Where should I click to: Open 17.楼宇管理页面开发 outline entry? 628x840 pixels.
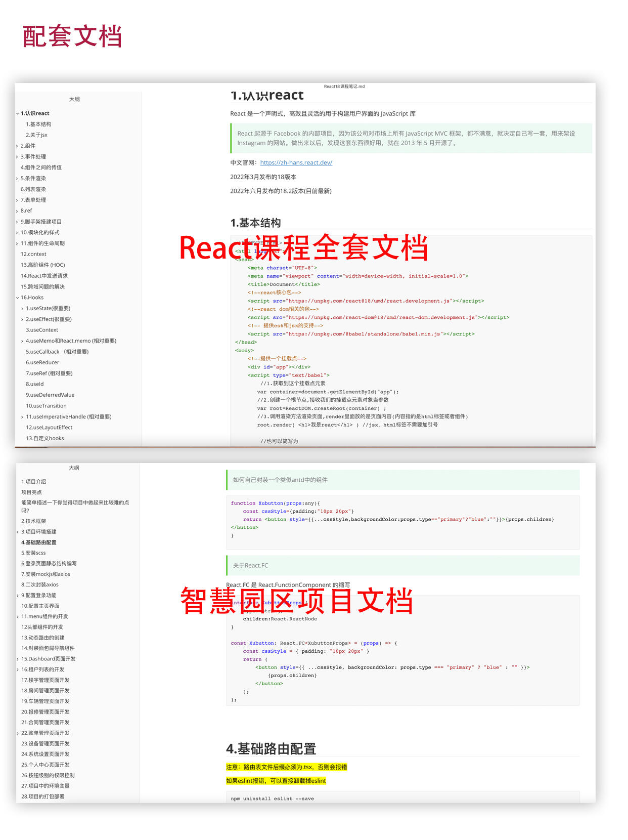[46, 680]
